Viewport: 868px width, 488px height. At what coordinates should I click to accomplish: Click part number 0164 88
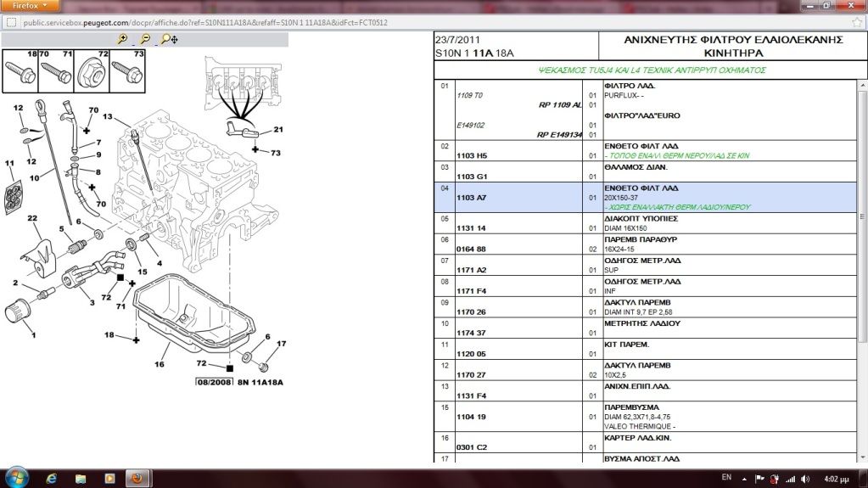[x=471, y=250]
